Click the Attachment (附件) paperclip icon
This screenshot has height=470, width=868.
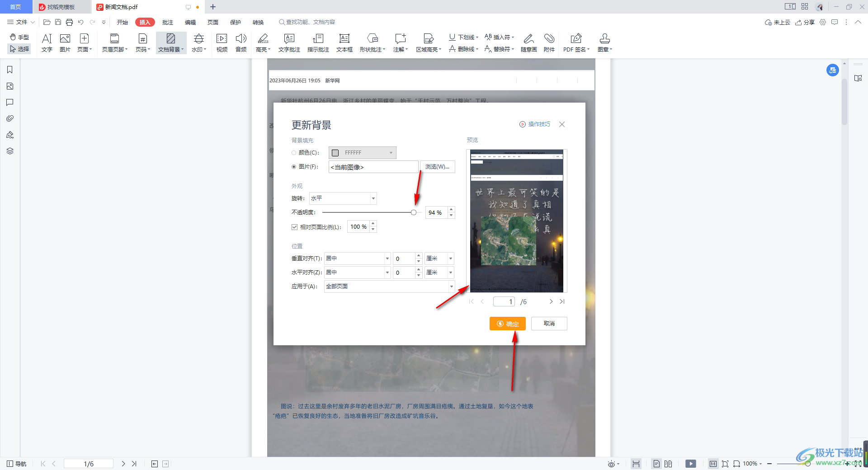(549, 43)
